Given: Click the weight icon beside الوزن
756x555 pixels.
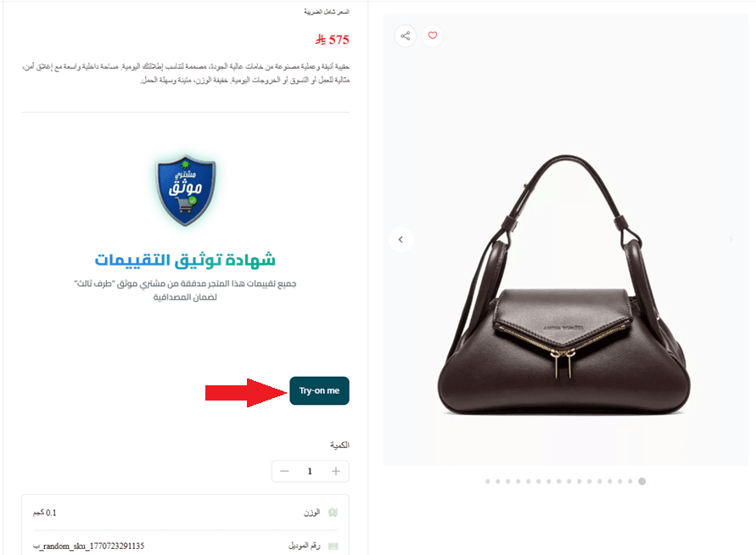Looking at the screenshot, I should [x=333, y=513].
